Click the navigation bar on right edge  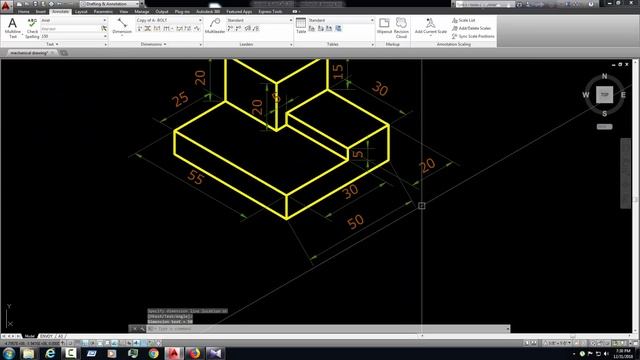point(625,173)
